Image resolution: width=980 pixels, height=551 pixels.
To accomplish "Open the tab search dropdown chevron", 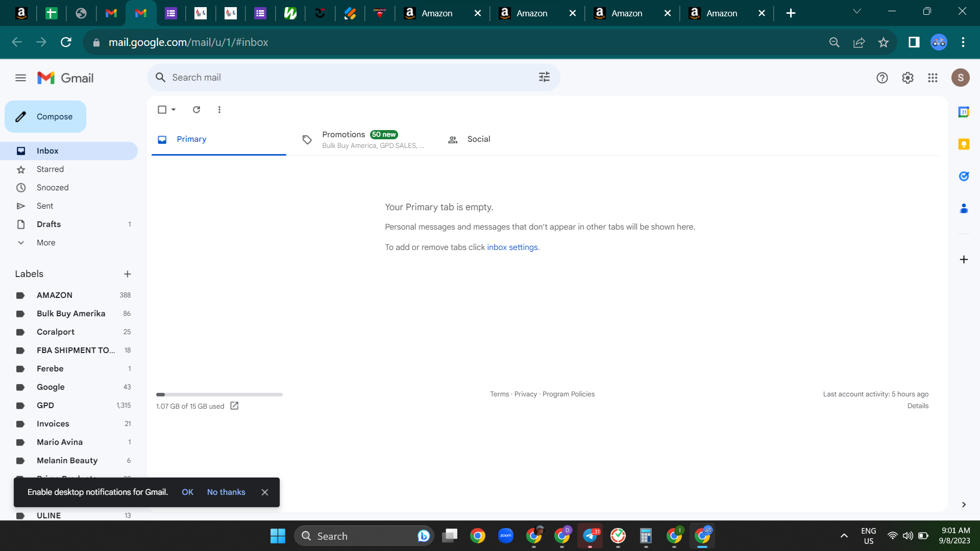I will pos(857,11).
